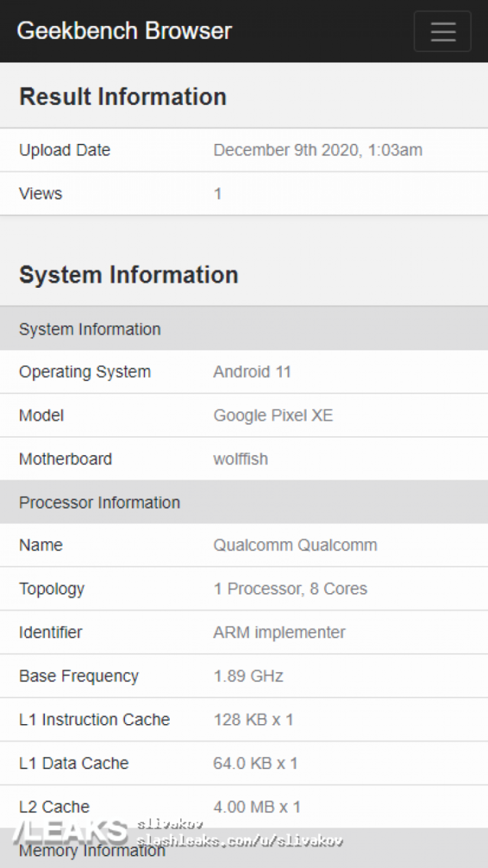Select the '128 KB x 1' value
Image resolution: width=488 pixels, height=868 pixels.
(x=254, y=720)
